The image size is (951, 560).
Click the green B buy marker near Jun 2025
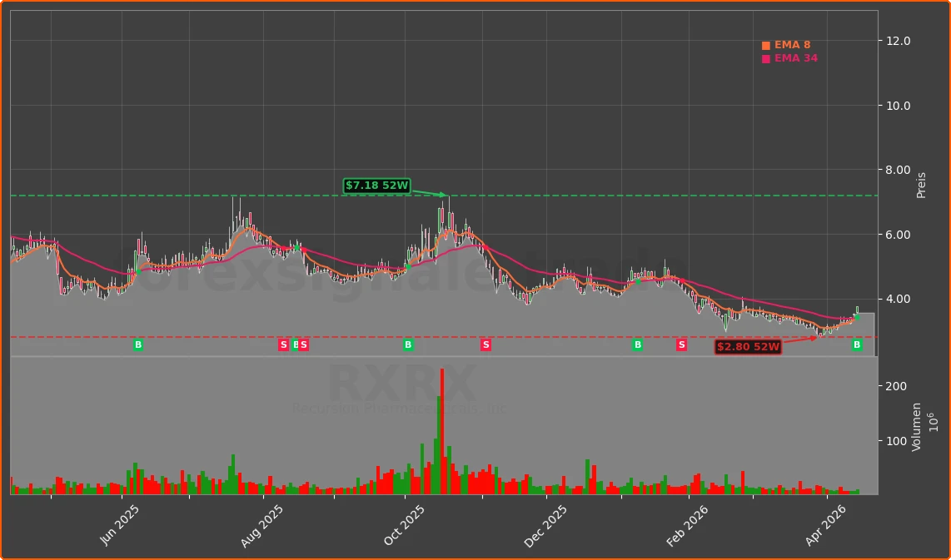(137, 344)
